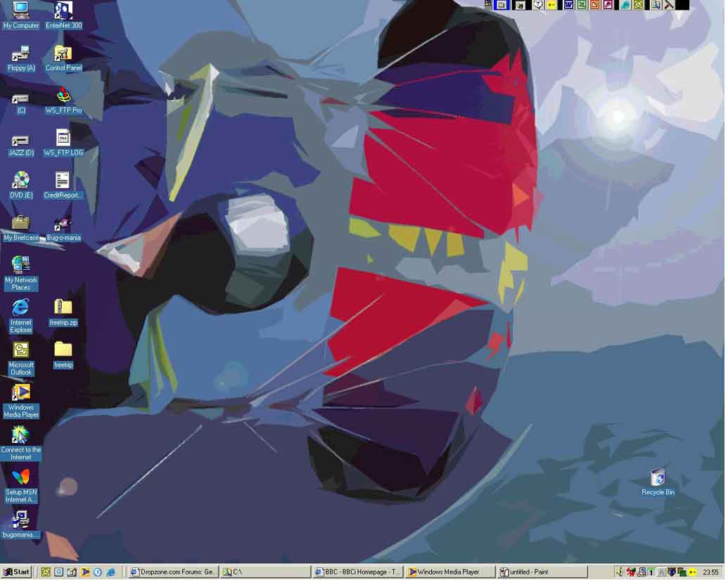Click the Excel icon in Office shortcut bar
The height and width of the screenshot is (580, 728).
(x=582, y=5)
